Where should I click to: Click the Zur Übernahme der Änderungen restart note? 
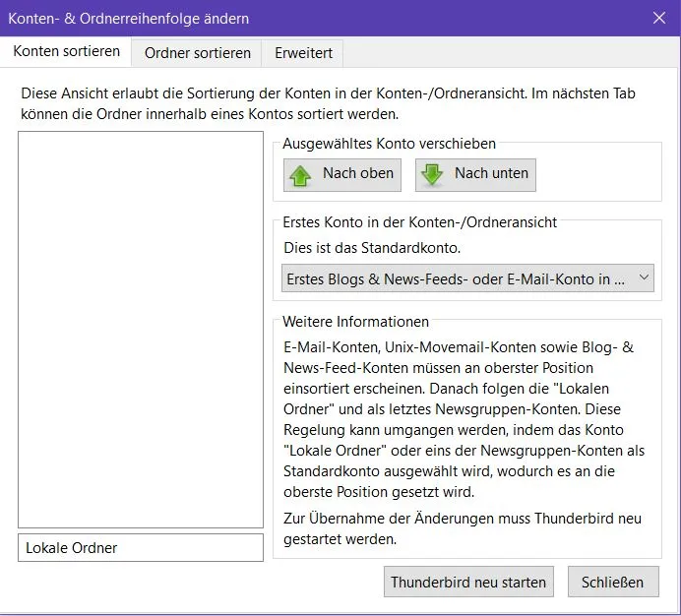coord(463,528)
